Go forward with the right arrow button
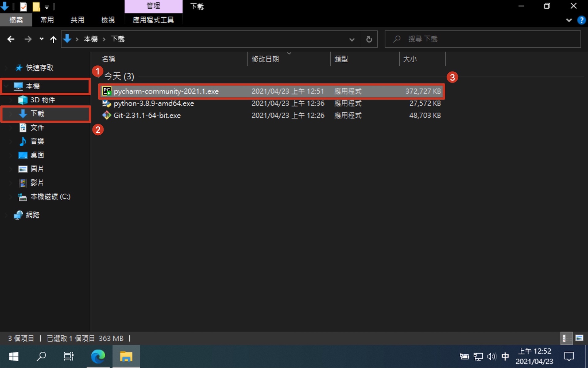This screenshot has height=368, width=588. (x=28, y=39)
